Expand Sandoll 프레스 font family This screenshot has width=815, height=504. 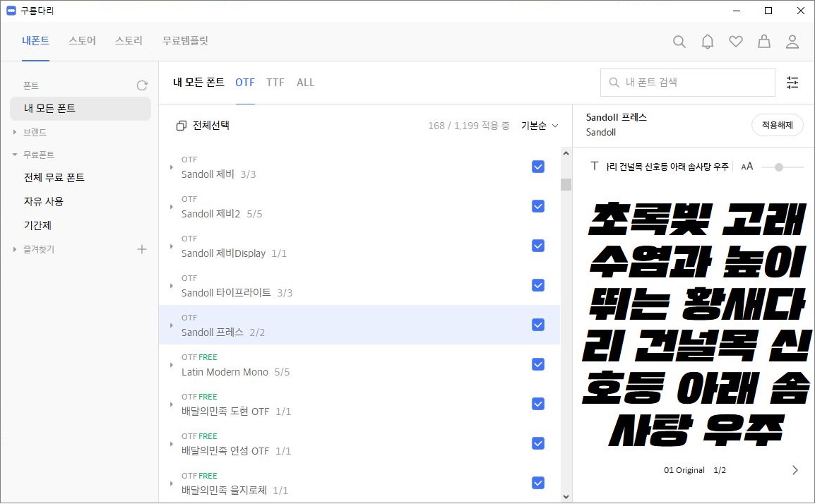[x=171, y=325]
